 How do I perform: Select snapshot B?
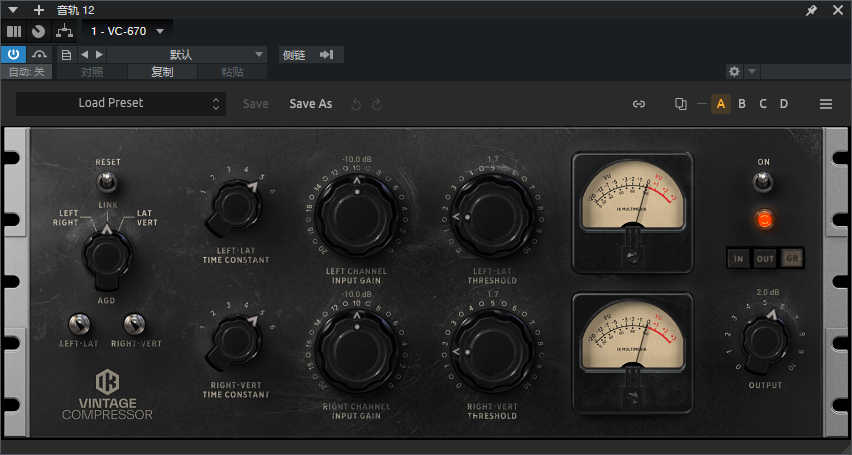742,104
